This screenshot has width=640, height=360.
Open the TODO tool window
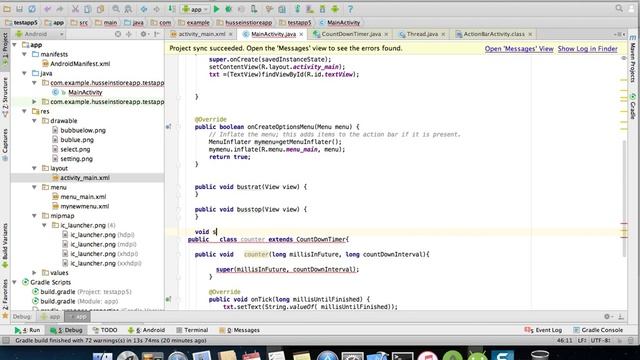[105, 330]
